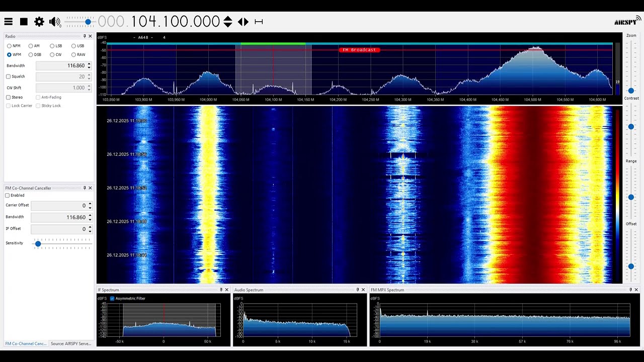The height and width of the screenshot is (362, 644).
Task: Uncheck Asymmetric Filter in IF Spectrum
Action: (x=112, y=298)
